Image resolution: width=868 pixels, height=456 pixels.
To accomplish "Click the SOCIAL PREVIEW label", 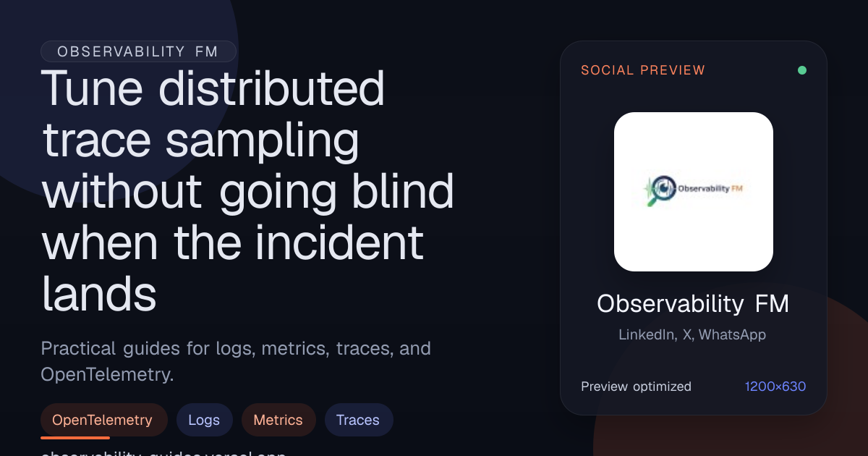I will pyautogui.click(x=643, y=70).
